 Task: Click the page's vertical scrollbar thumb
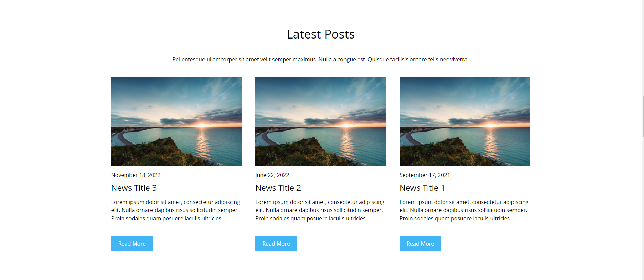click(x=643, y=116)
